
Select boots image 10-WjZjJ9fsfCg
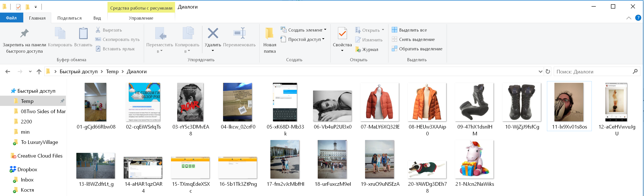(x=522, y=102)
